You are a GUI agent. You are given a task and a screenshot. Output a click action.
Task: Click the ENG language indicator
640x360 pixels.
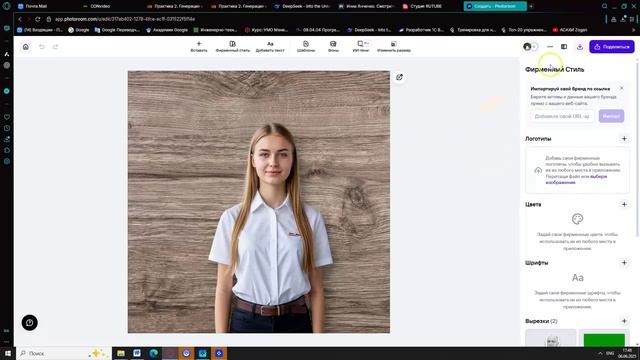click(610, 353)
